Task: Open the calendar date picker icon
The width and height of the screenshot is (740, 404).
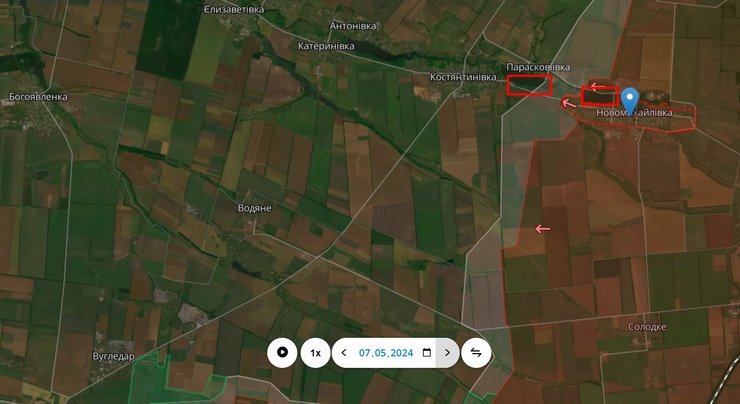Action: (x=427, y=353)
